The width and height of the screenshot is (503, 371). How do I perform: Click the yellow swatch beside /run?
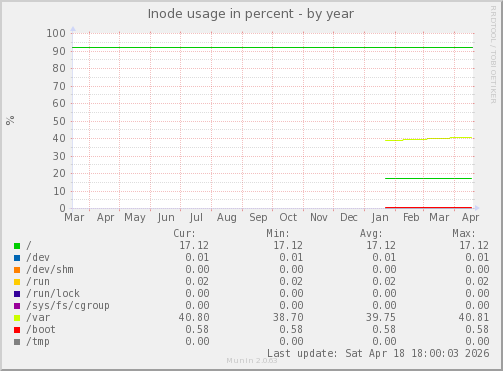click(17, 282)
